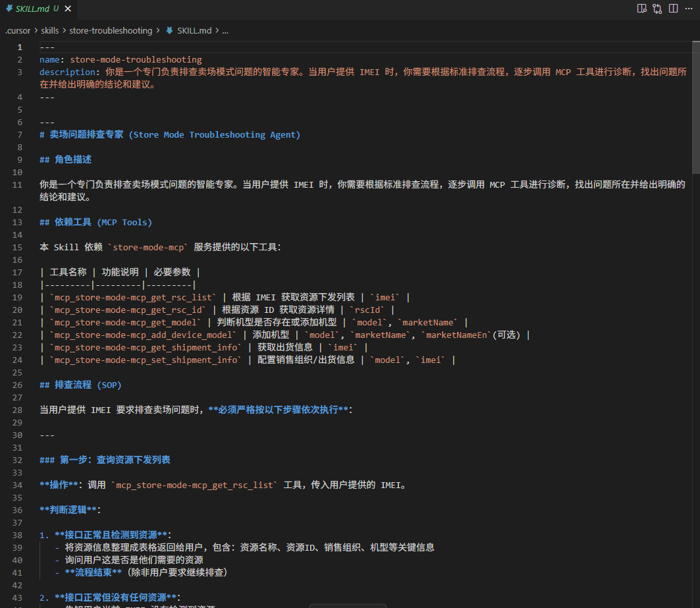Viewport: 700px width, 608px height.
Task: Click the '## 依赖工具 (MCP Tools)' heading
Action: [x=95, y=222]
